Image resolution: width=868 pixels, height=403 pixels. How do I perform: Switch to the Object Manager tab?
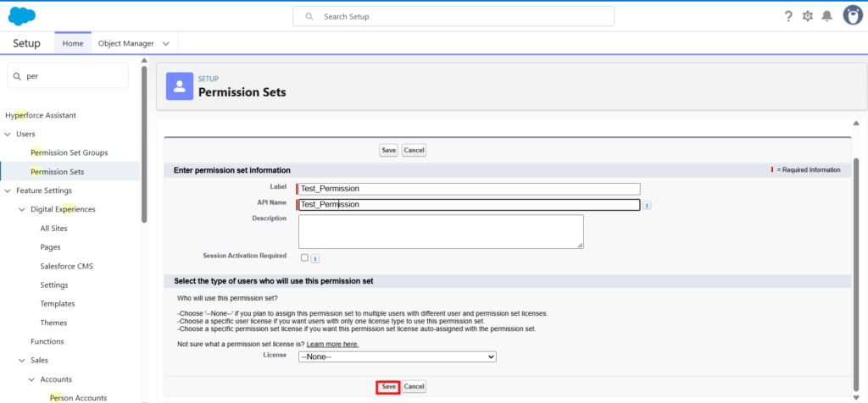(x=126, y=43)
